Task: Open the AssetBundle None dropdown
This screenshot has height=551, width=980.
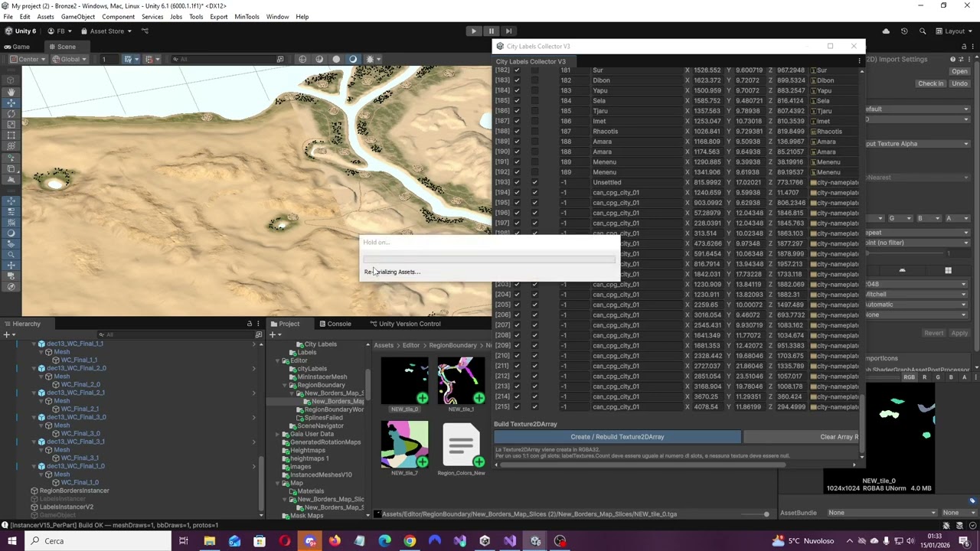Action: 882,513
